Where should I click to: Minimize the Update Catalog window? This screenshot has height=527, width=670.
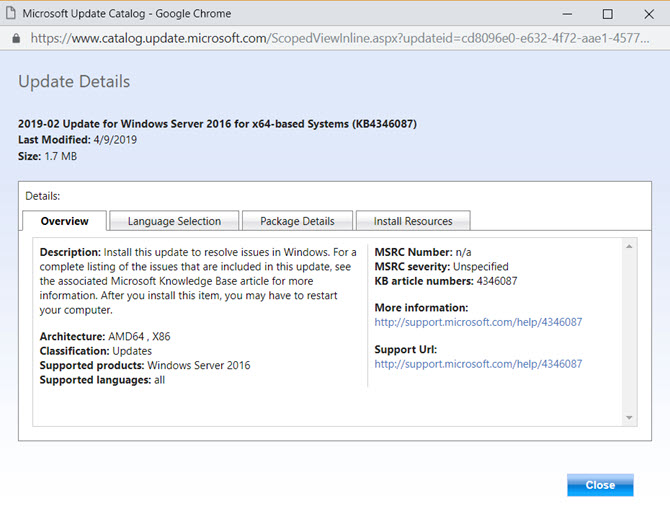coord(566,14)
